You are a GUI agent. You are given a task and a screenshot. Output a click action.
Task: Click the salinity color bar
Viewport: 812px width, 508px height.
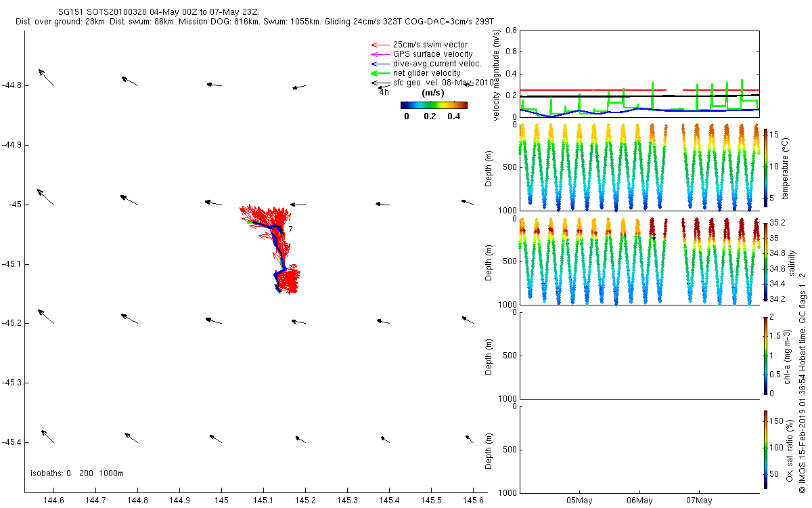pyautogui.click(x=765, y=261)
